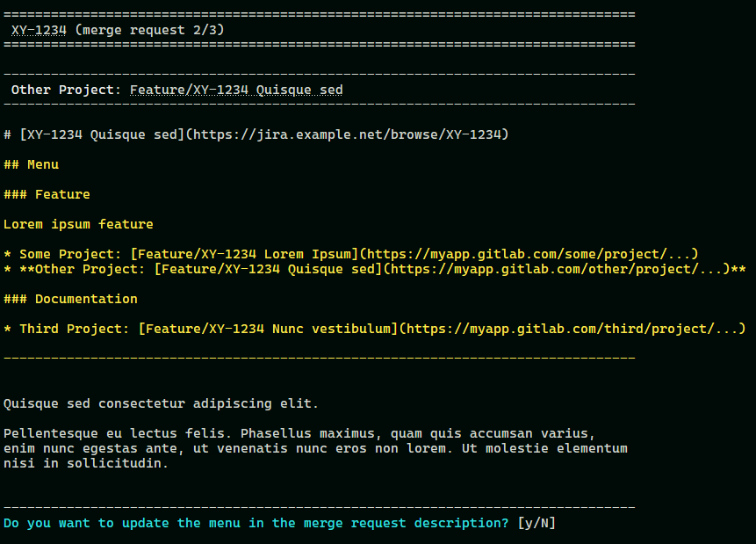Select the '### Documentation' heading
Viewport: 756px width, 544px height.
70,300
